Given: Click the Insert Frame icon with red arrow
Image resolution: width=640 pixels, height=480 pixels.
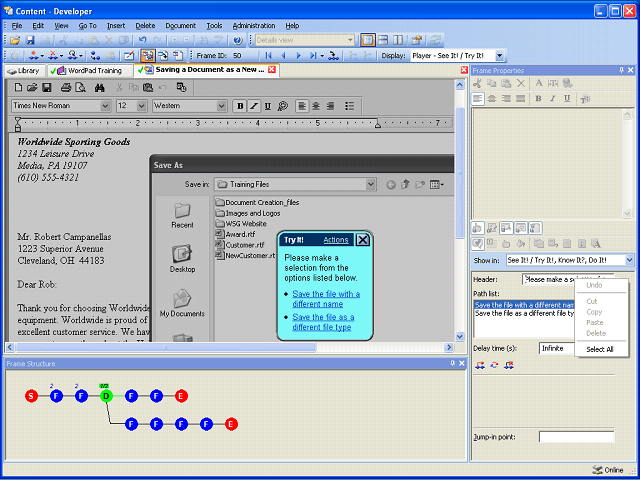Looking at the screenshot, I should click(x=34, y=56).
